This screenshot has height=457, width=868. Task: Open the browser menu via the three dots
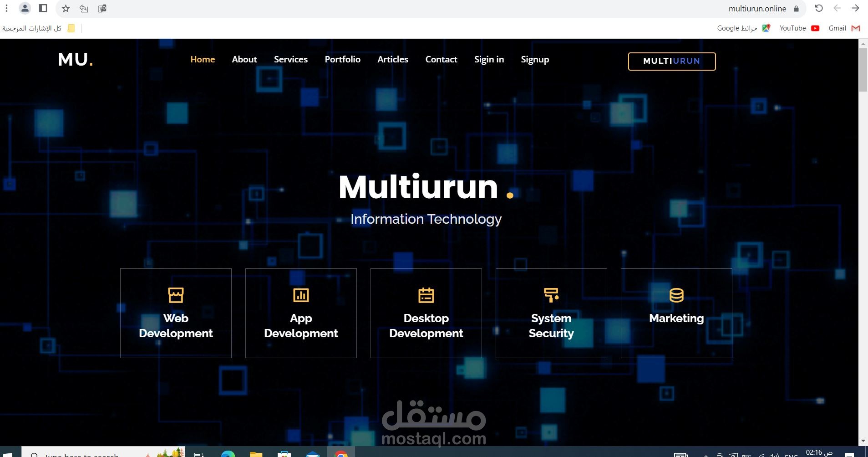6,8
